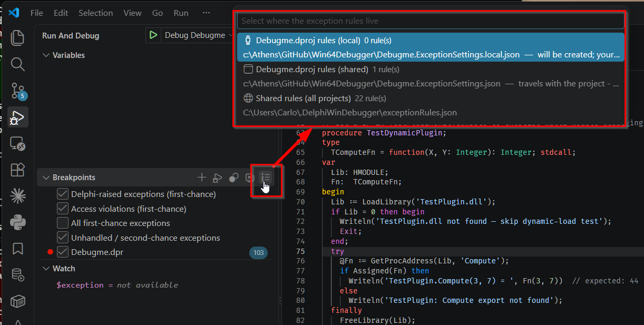Open the Explorer view in activity bar

18,37
